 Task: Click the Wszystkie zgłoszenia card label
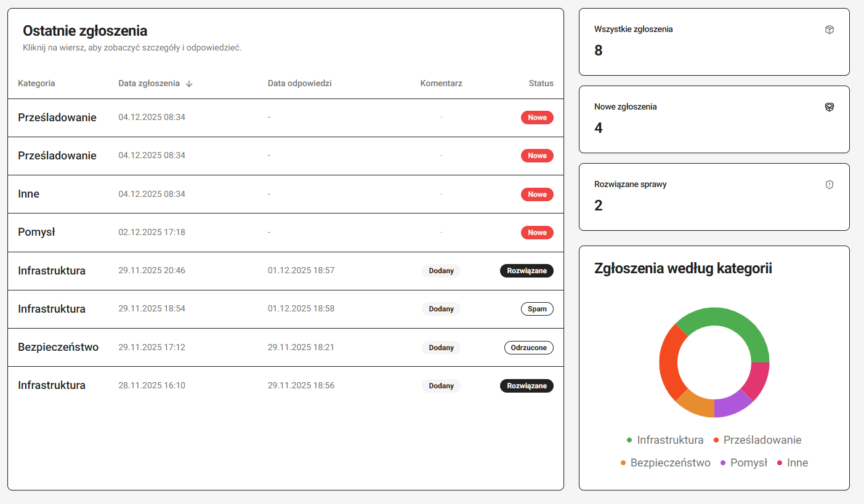634,29
